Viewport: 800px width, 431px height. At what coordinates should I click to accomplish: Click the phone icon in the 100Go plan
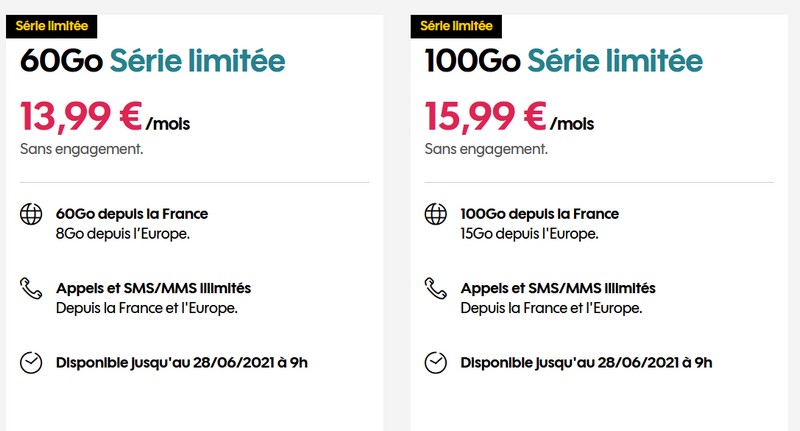point(436,289)
